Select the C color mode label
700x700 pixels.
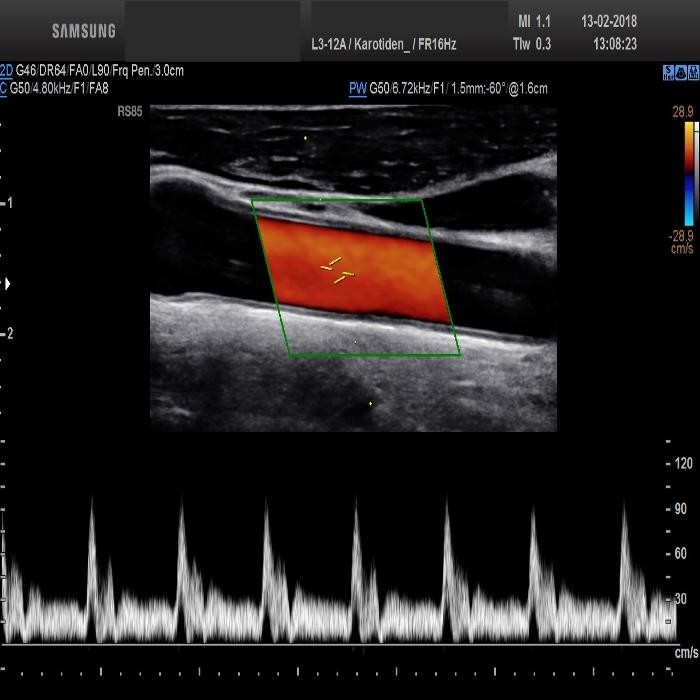click(x=4, y=88)
